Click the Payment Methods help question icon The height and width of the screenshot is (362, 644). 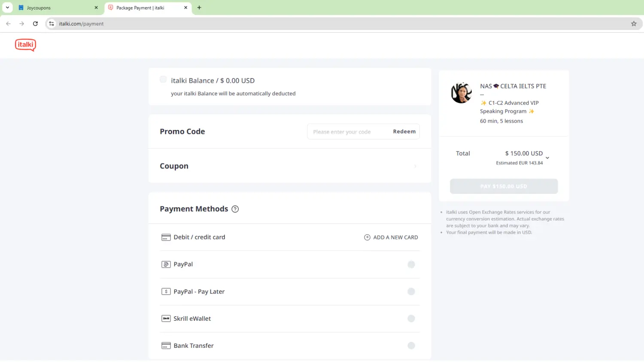point(235,209)
